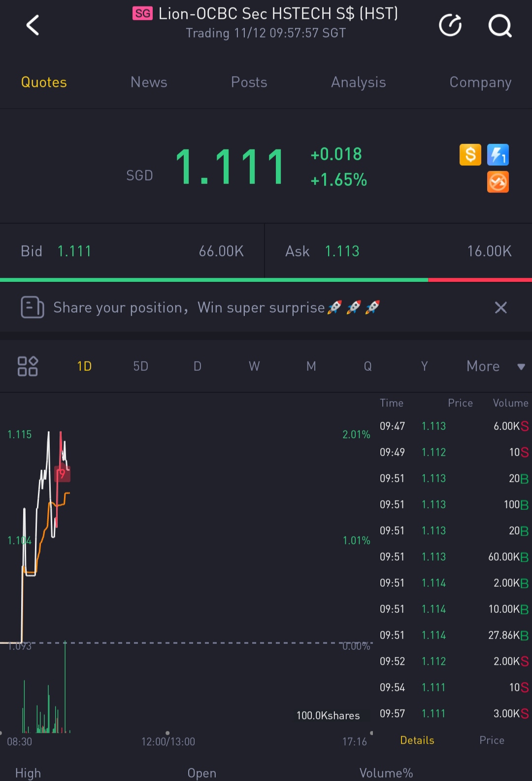Select the 1D chart period
The image size is (532, 781).
84,366
